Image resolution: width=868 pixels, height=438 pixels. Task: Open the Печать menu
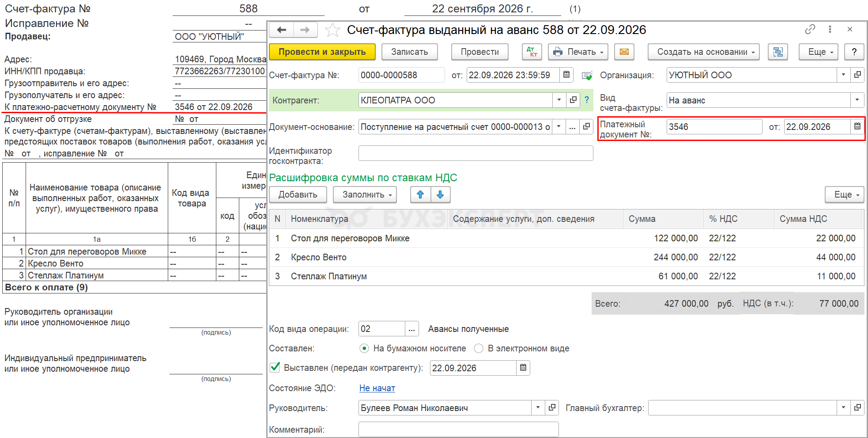(x=578, y=52)
